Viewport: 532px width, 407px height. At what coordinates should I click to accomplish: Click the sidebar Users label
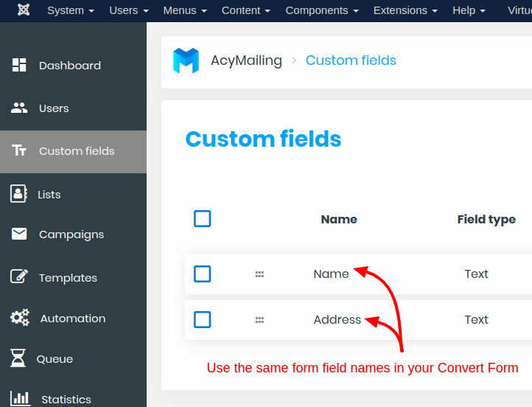(54, 108)
